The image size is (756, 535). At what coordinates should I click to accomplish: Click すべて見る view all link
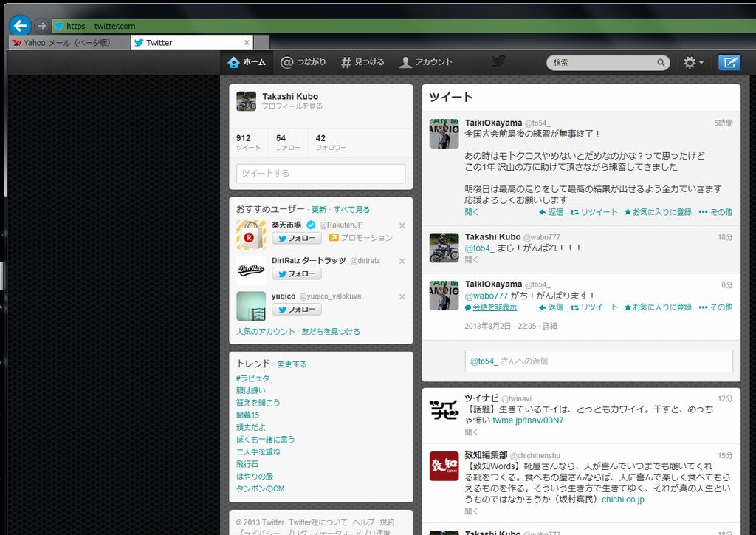[351, 209]
